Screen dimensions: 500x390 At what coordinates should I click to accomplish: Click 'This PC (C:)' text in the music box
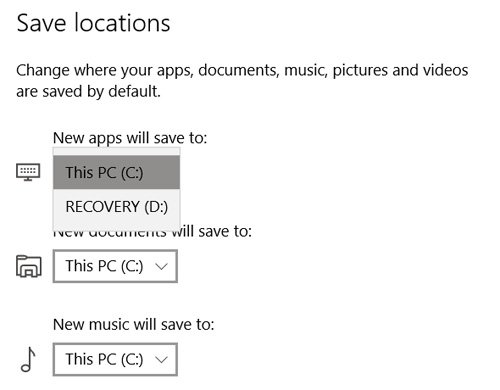104,359
